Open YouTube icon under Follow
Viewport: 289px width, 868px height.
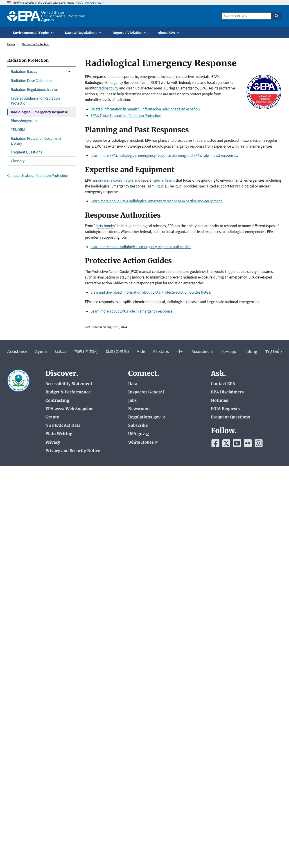[x=237, y=443]
